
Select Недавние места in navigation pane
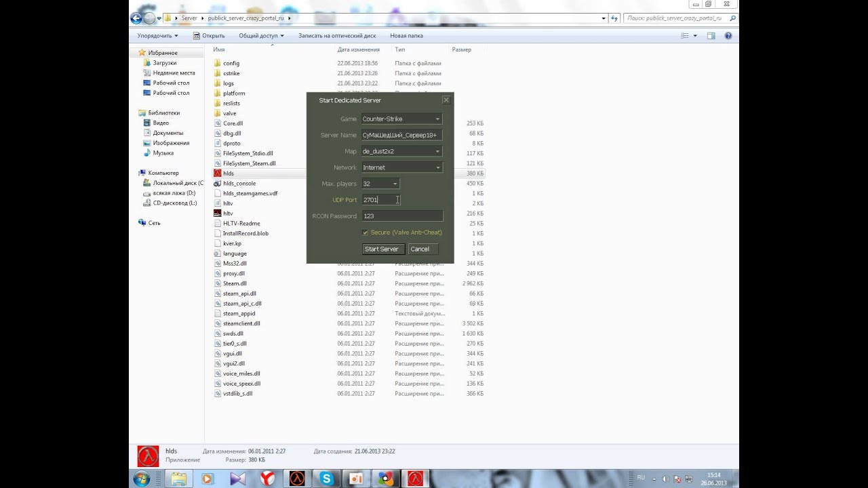[174, 73]
